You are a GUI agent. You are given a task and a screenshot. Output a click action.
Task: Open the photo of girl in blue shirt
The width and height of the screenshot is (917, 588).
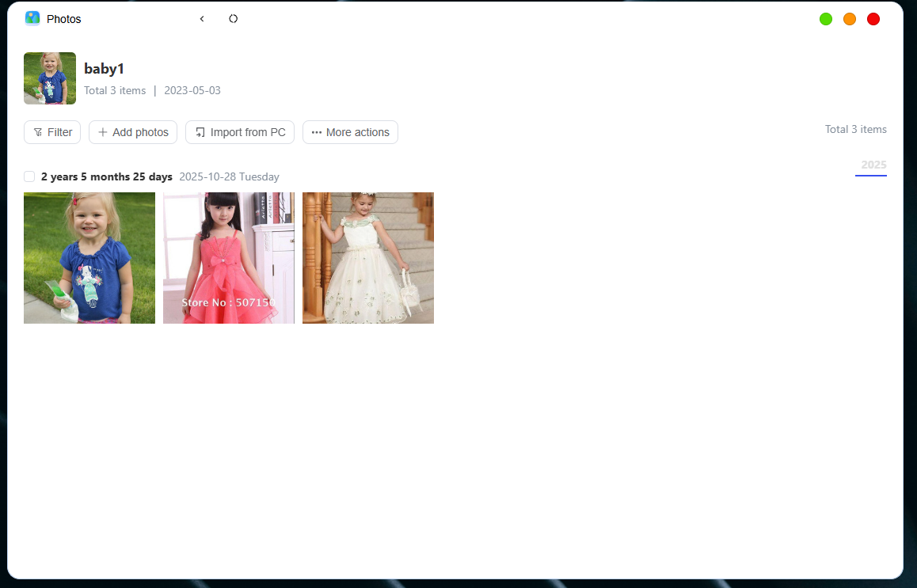(89, 258)
